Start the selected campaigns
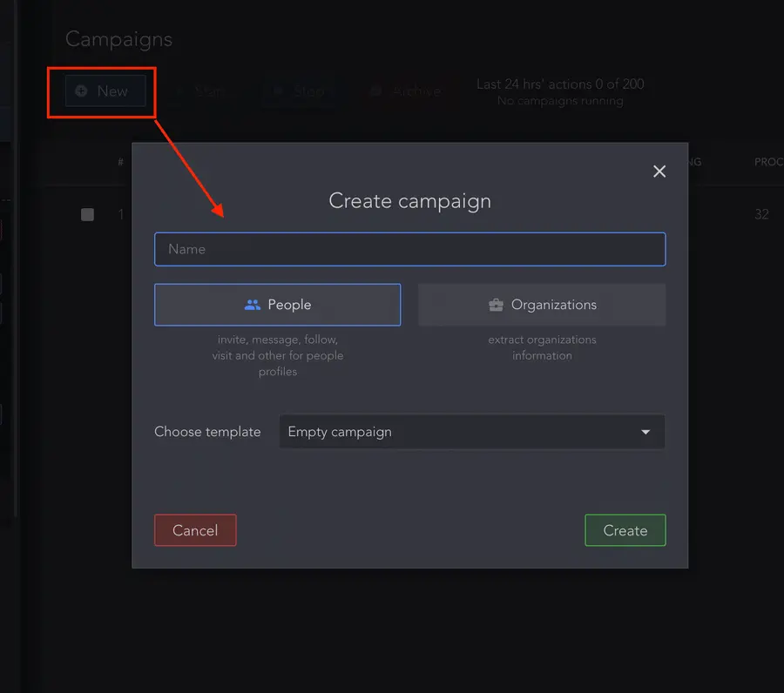The image size is (784, 693). tap(200, 91)
